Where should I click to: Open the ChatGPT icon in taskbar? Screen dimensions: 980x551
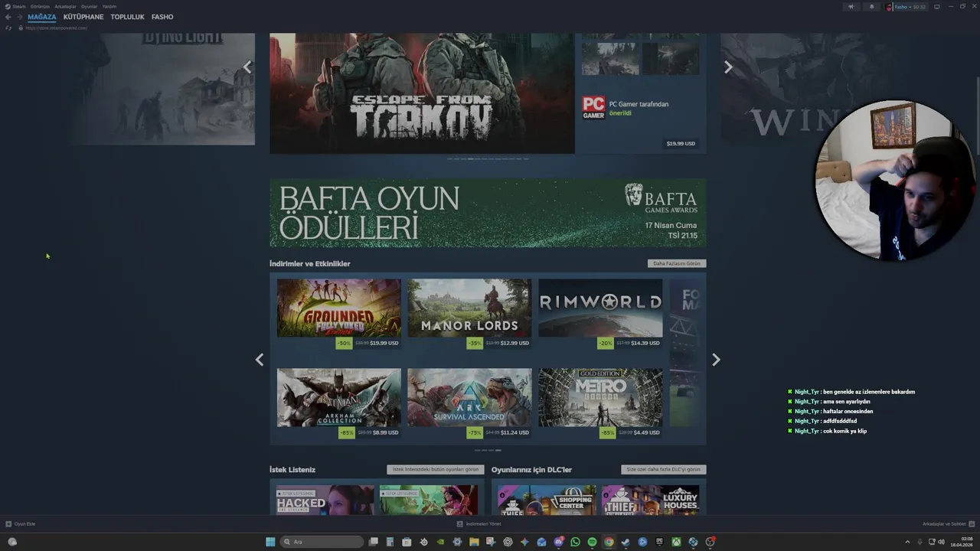[508, 542]
